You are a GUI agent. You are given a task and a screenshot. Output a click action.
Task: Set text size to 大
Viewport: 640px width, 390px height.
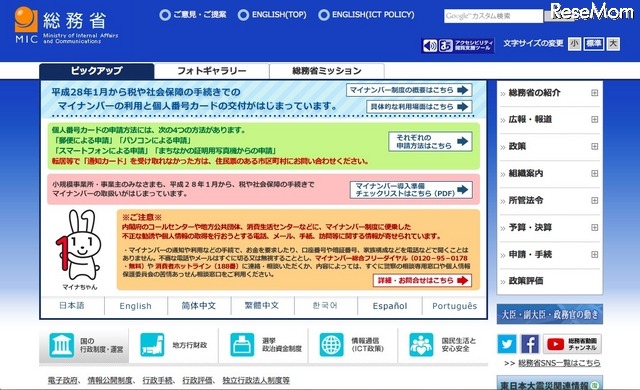pyautogui.click(x=613, y=44)
